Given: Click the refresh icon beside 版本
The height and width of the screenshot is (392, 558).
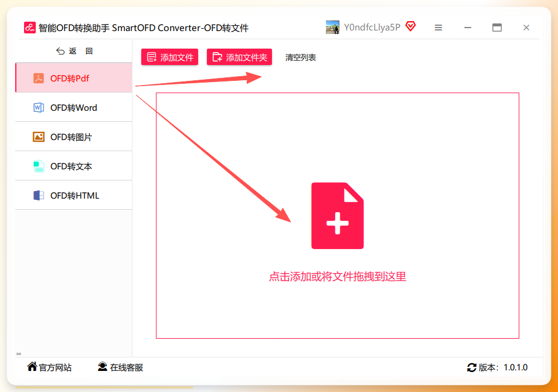Looking at the screenshot, I should (472, 367).
